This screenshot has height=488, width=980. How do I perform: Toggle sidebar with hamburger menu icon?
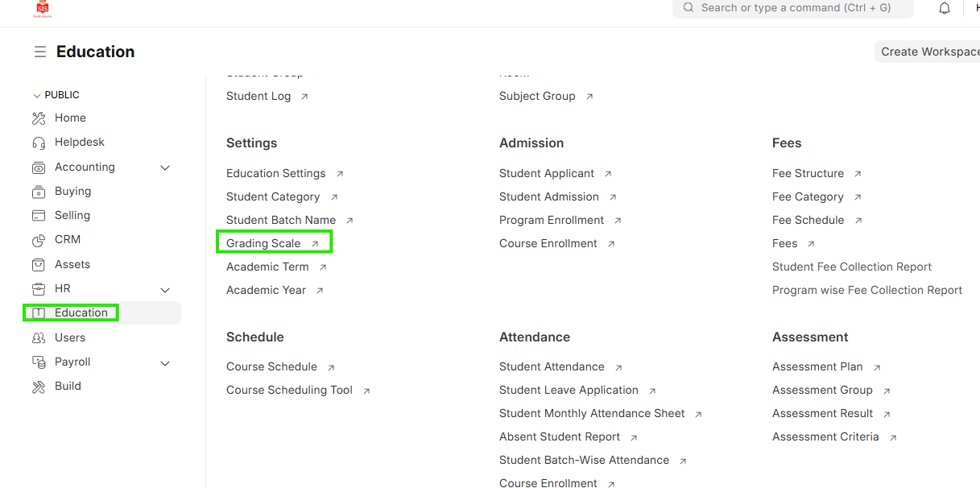pyautogui.click(x=39, y=52)
